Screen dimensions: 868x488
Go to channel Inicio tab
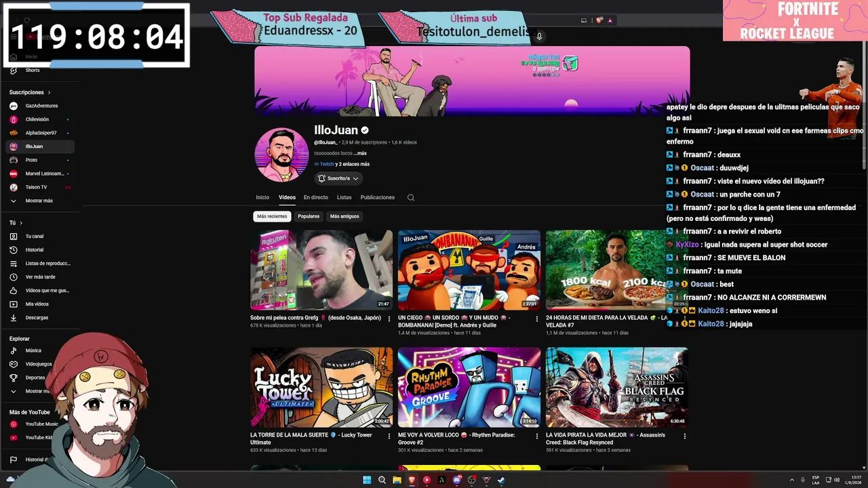tap(262, 198)
